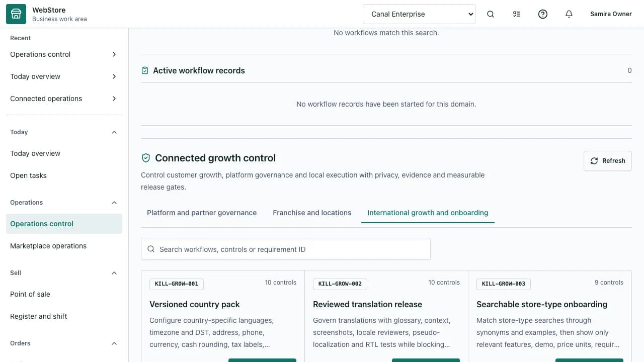Click the KILL-GROW-002 requirement ID tag

click(x=340, y=284)
